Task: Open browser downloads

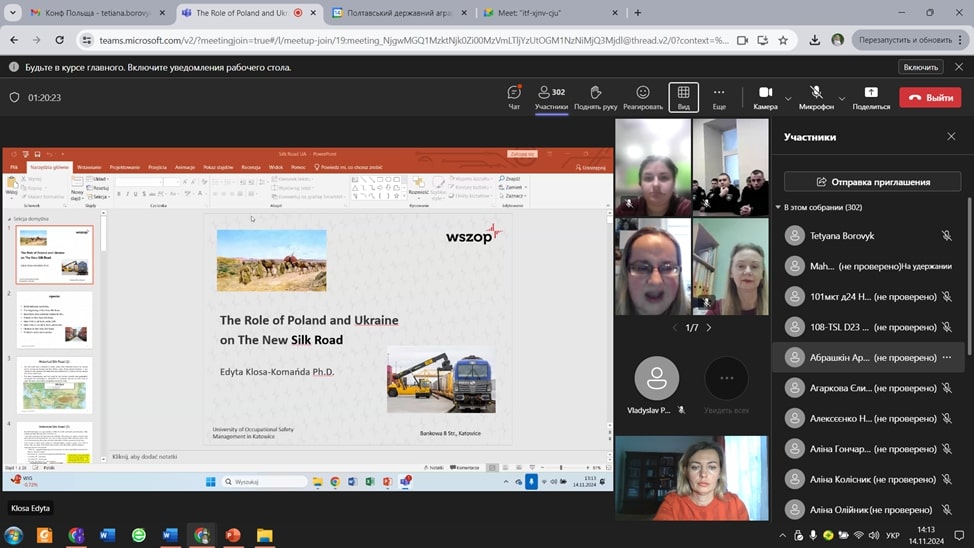Action: click(814, 40)
